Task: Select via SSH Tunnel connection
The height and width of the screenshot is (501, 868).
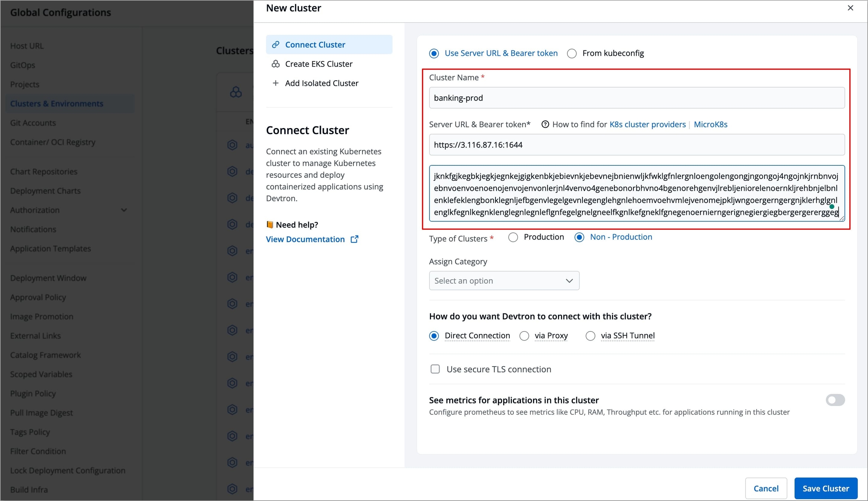Action: point(620,336)
